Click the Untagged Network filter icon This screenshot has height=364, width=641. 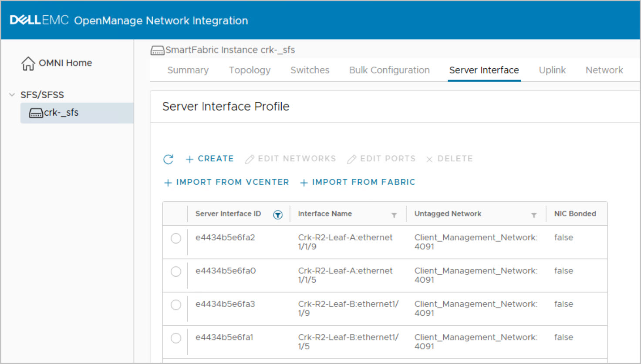(x=533, y=215)
